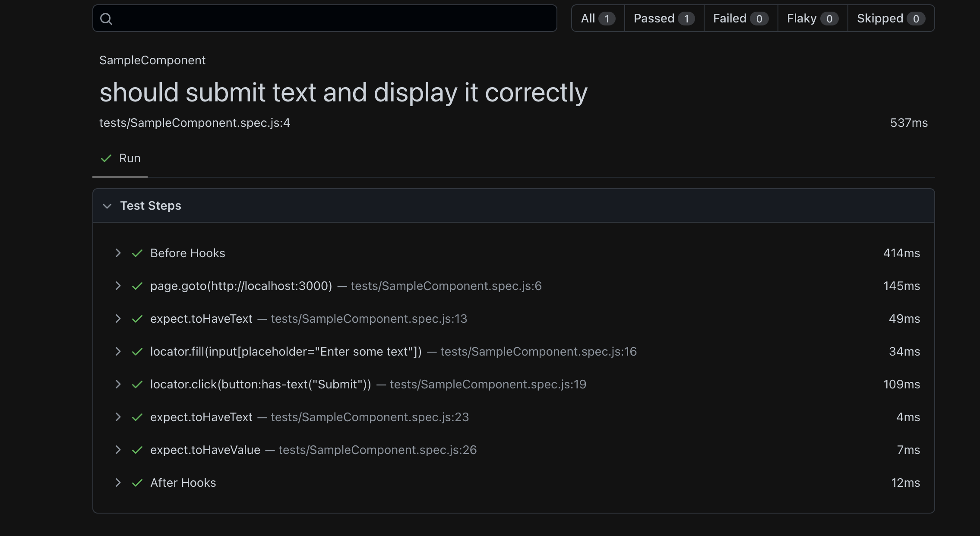Collapse the Test Steps section
This screenshot has height=536, width=980.
click(107, 206)
